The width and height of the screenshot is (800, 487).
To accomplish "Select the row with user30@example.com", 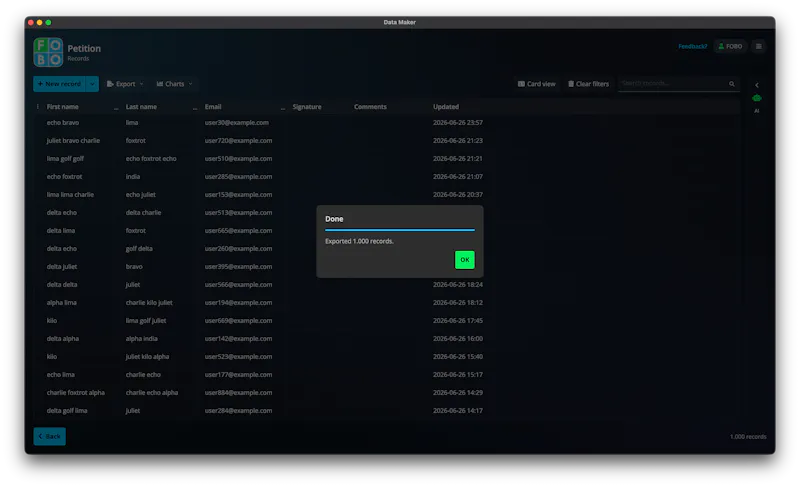I will pos(388,122).
